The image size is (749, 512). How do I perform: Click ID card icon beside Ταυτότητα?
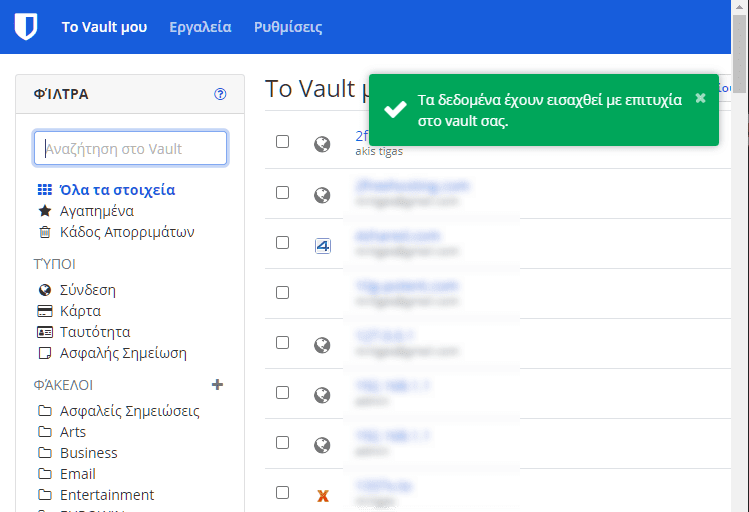(45, 332)
